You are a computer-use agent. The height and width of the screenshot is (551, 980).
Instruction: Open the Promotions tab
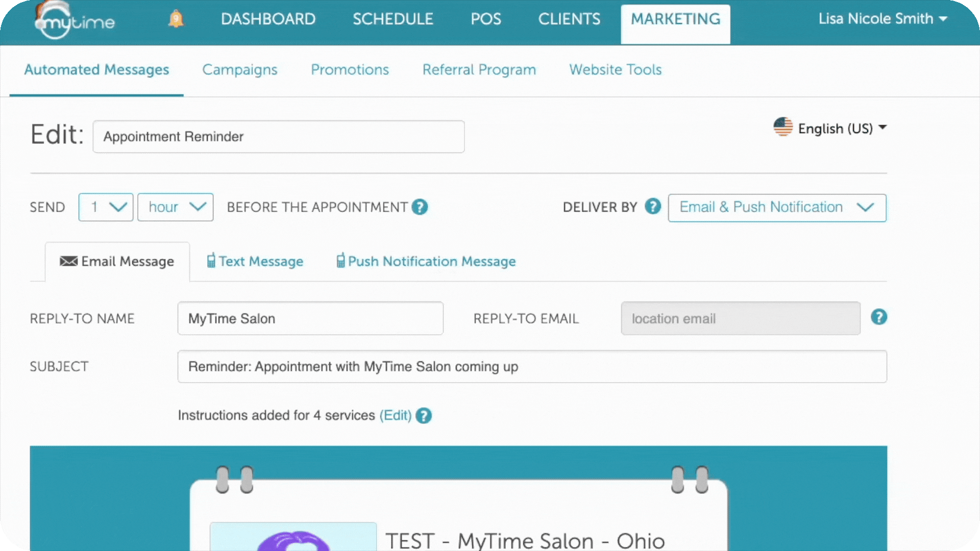(x=350, y=70)
